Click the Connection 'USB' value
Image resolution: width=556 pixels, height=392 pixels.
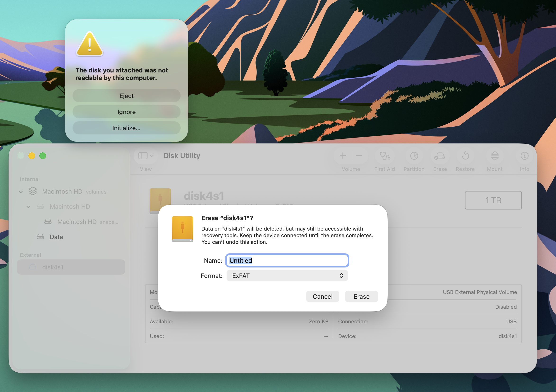[511, 321]
